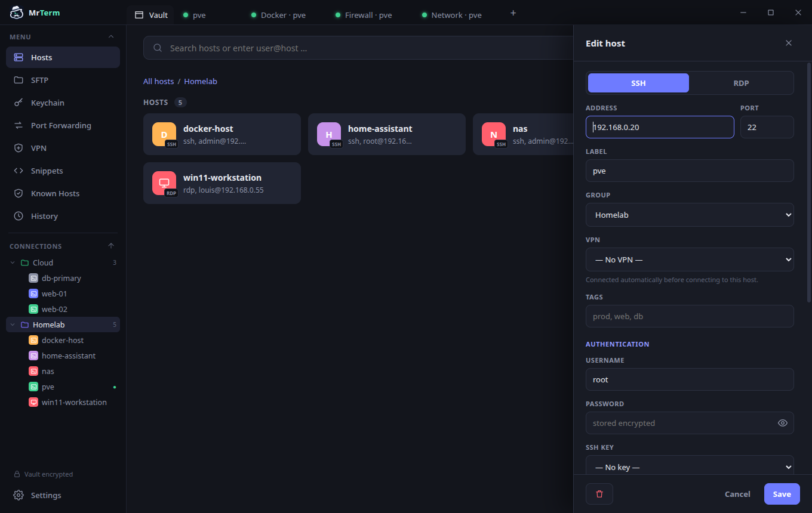Collapse the Cloud connections folder
Screen dimensions: 812x513
point(13,262)
